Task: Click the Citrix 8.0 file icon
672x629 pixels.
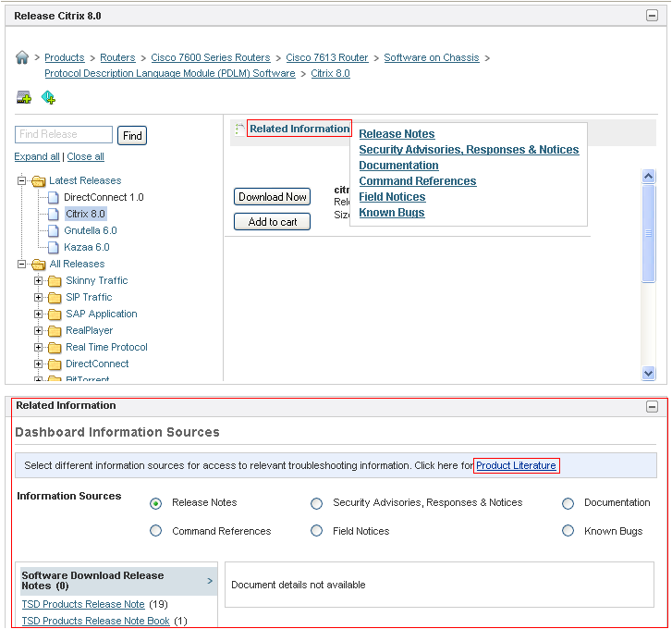Action: click(x=53, y=214)
